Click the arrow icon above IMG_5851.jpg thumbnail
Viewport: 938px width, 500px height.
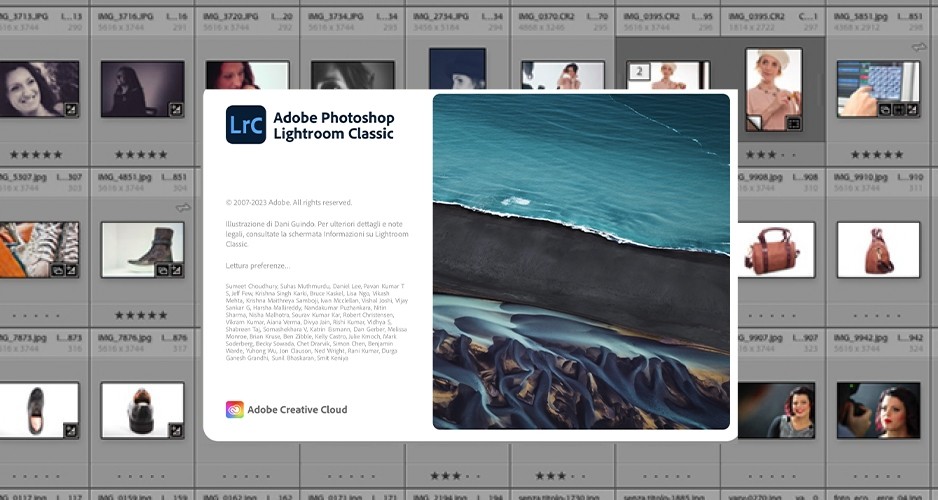pos(919,47)
